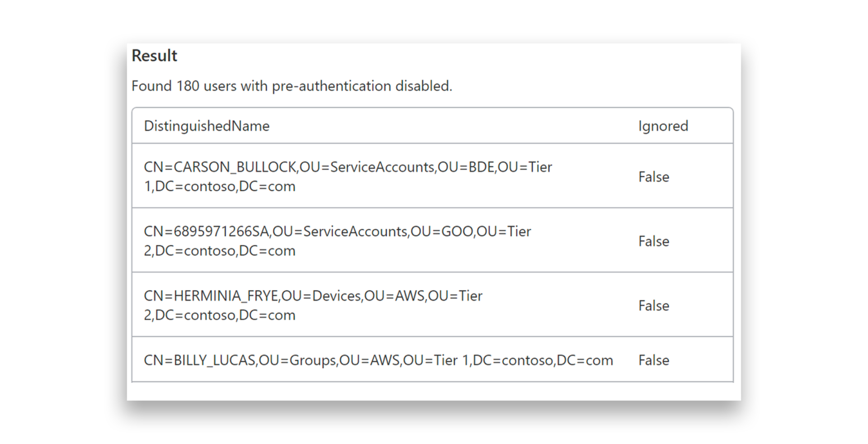
Task: Click the False value for BILLY_LUCAS
Action: [653, 360]
